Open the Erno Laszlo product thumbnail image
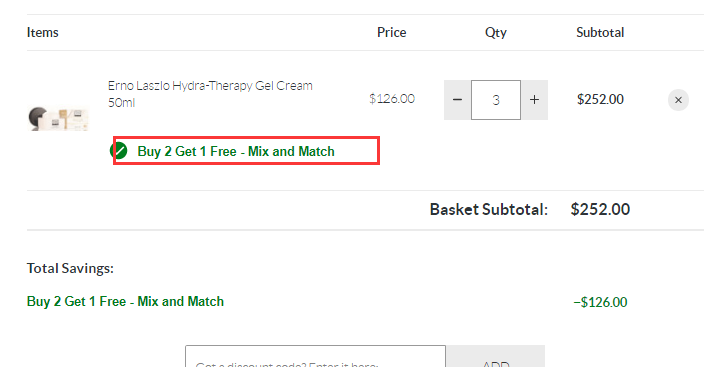Image resolution: width=715 pixels, height=367 pixels. pyautogui.click(x=58, y=119)
